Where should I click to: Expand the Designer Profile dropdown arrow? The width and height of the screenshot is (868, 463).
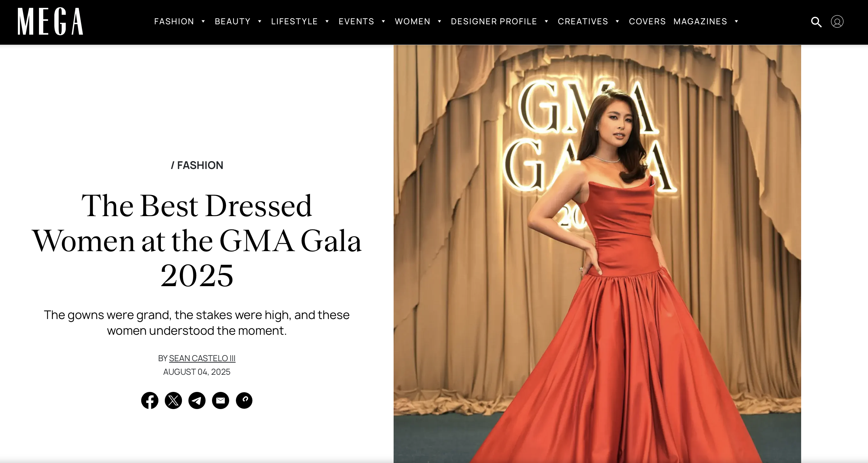(546, 21)
